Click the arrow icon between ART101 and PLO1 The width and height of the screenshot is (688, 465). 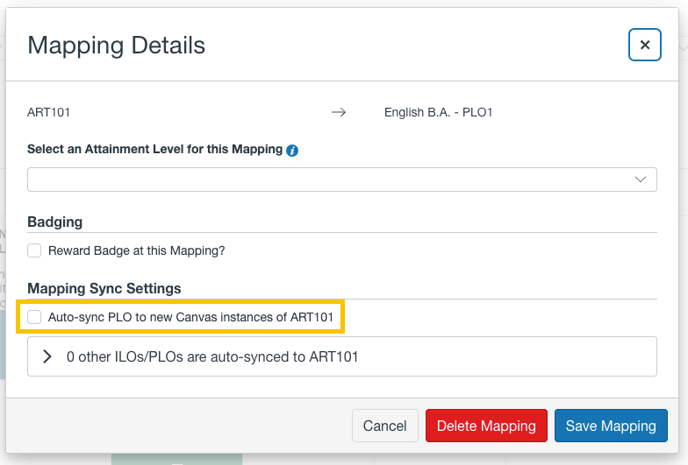coord(339,113)
